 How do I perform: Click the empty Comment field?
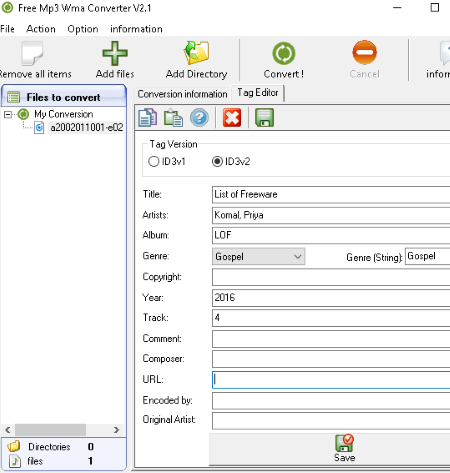(x=331, y=339)
